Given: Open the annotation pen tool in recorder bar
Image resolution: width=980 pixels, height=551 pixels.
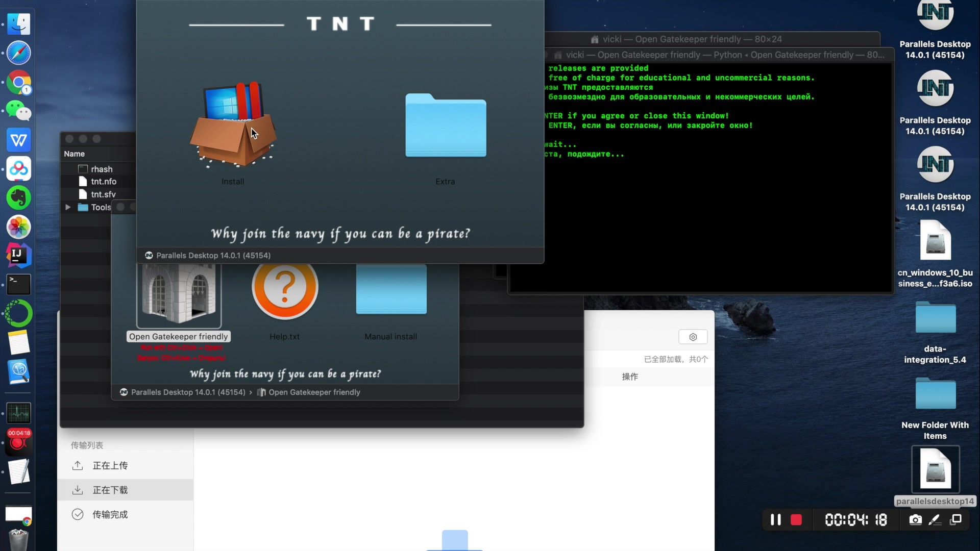Looking at the screenshot, I should point(935,519).
